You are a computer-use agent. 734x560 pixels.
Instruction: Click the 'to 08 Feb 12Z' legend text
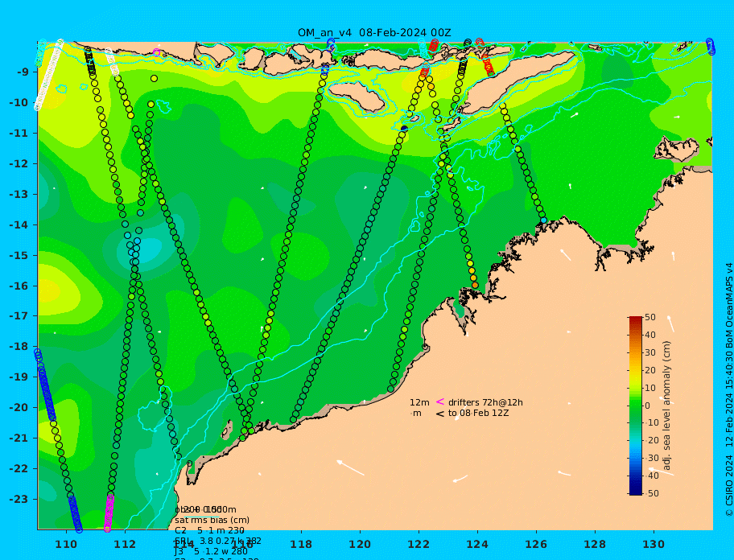tap(478, 413)
